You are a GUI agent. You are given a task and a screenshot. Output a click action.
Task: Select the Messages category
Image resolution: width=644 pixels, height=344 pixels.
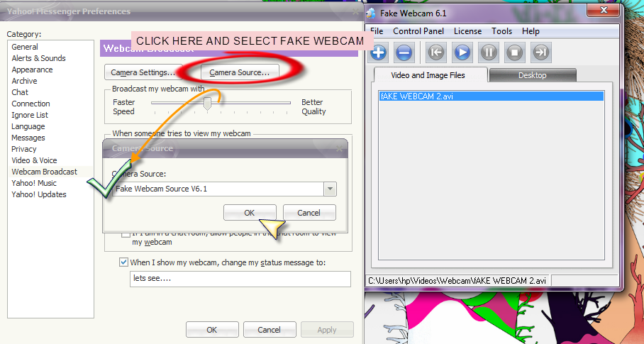[x=28, y=138]
